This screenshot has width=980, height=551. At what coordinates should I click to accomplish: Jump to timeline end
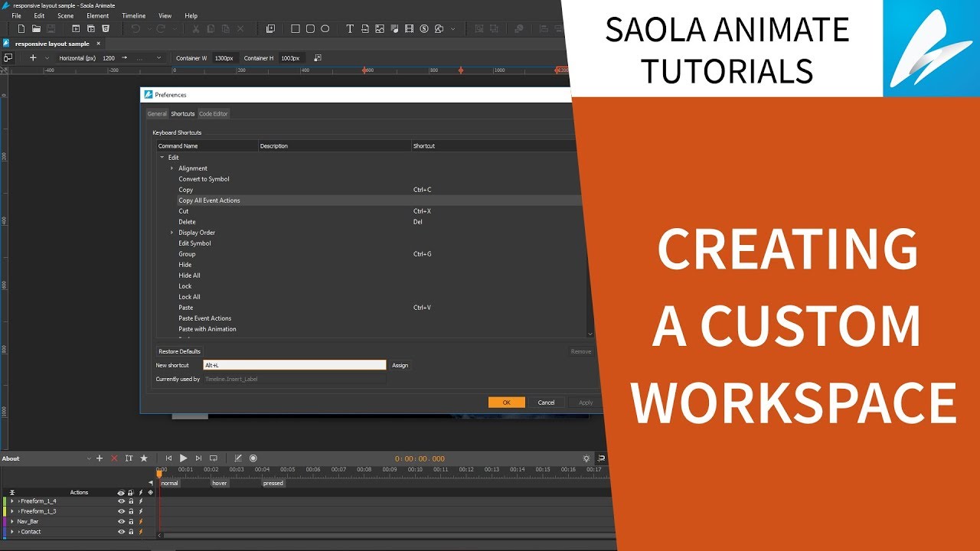[198, 458]
